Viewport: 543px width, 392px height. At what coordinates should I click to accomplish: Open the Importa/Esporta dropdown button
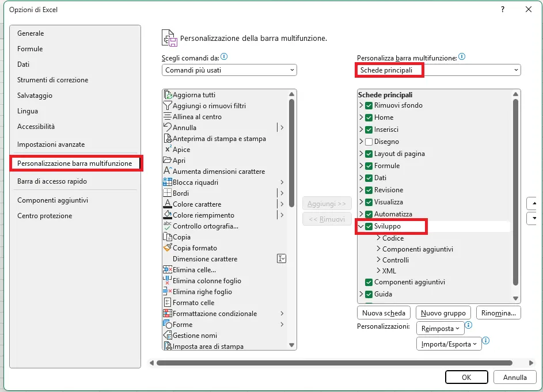pos(449,344)
